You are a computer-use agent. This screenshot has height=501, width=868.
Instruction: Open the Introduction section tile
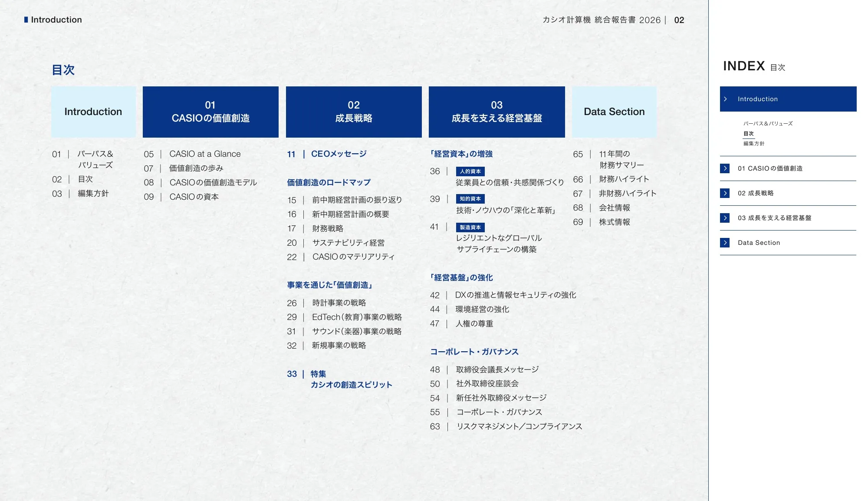[x=93, y=112]
